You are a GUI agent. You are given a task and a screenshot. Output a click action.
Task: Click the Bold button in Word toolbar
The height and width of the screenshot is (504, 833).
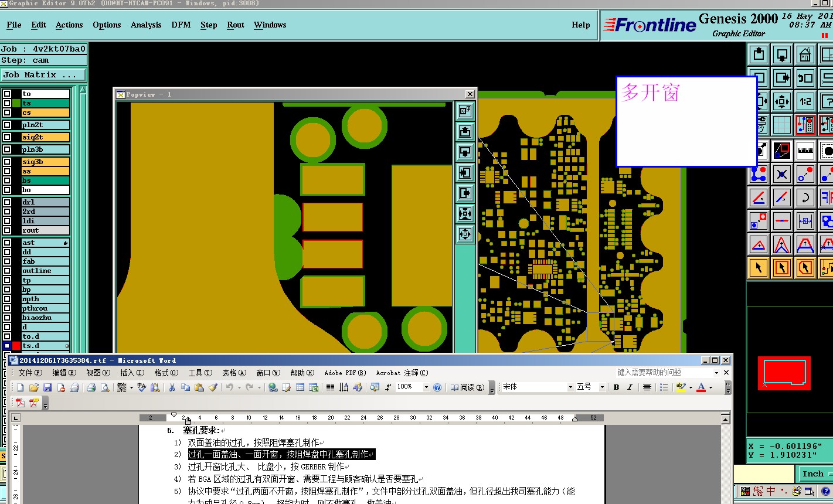(x=616, y=387)
